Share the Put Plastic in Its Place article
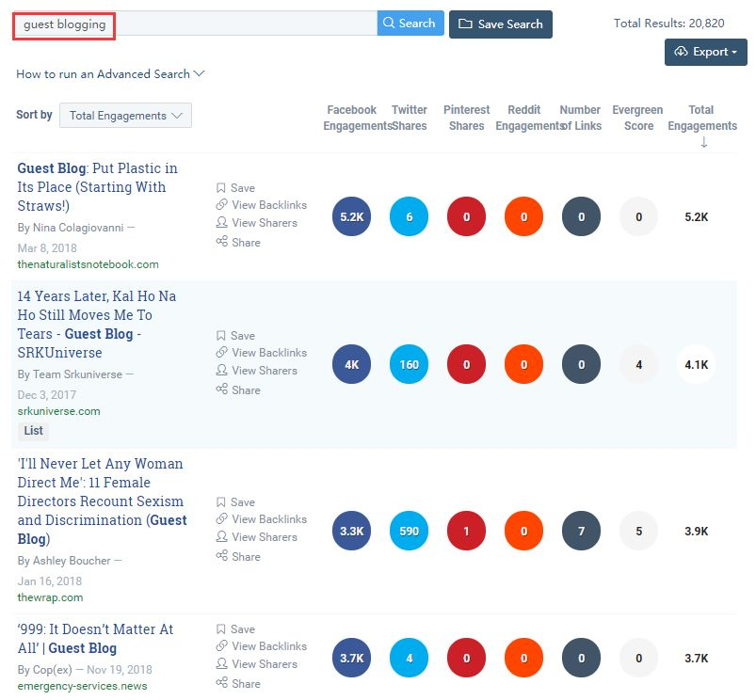 tap(238, 243)
